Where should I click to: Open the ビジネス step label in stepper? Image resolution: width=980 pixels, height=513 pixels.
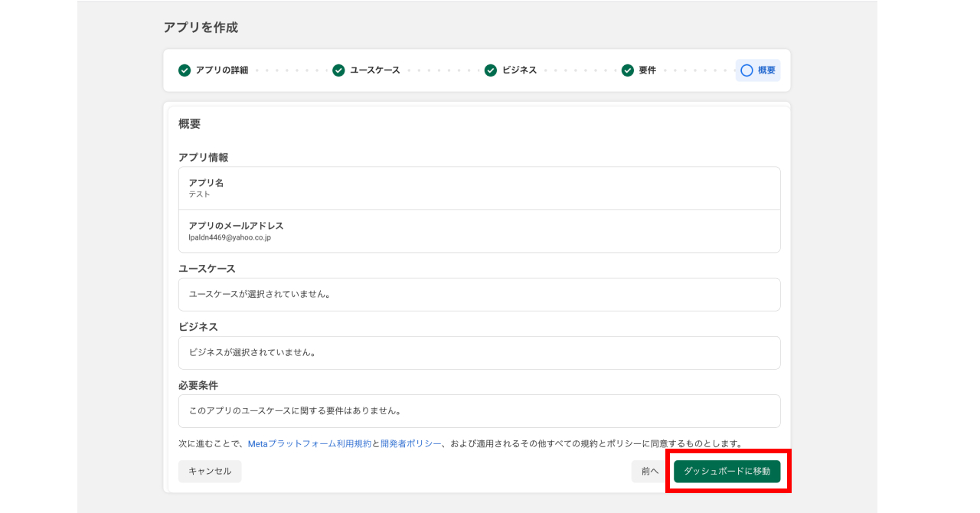point(519,70)
